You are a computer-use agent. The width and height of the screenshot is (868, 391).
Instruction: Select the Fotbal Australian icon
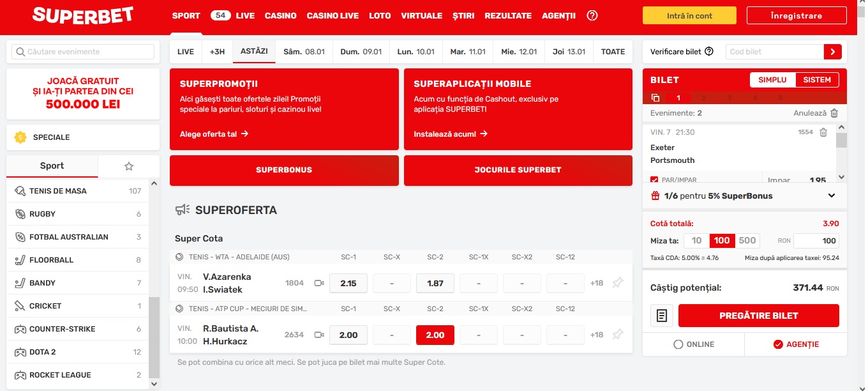click(x=19, y=237)
